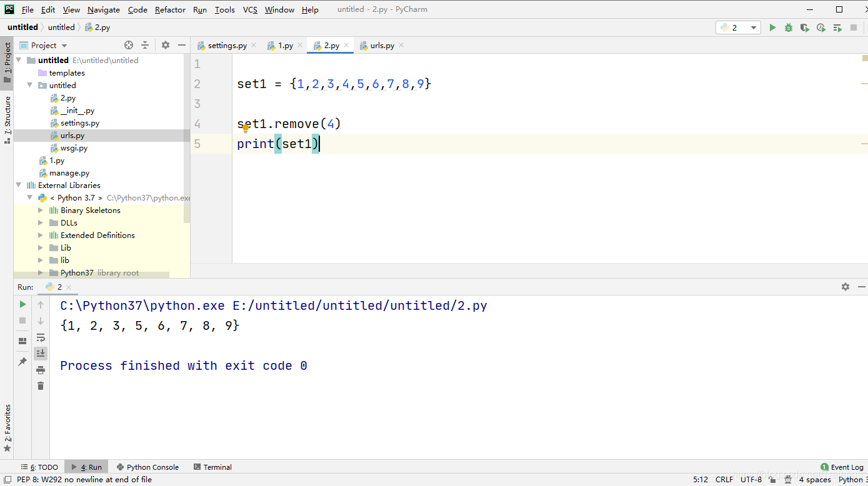Screen dimensions: 868x486
Task: Place the cursor in set1.remove(4) line
Action: click(289, 124)
